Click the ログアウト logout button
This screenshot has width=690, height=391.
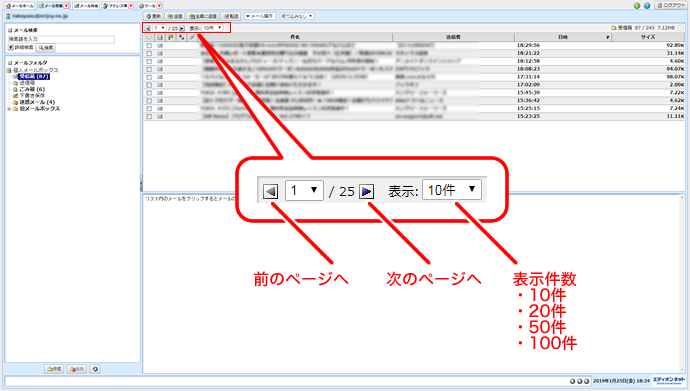click(x=670, y=5)
